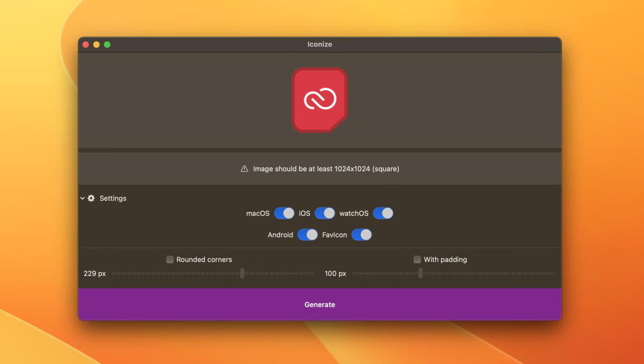This screenshot has height=364, width=644.
Task: Turn off the Android switch
Action: 307,235
